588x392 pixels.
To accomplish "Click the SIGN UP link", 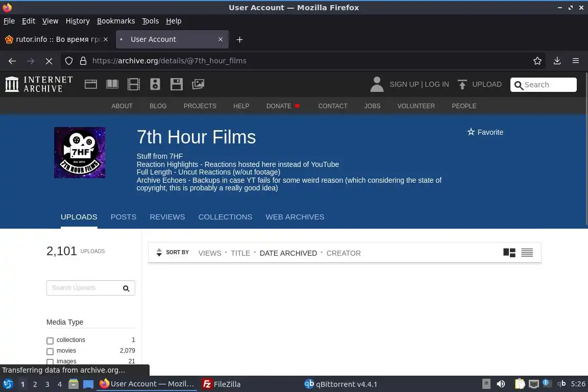I will tap(404, 84).
